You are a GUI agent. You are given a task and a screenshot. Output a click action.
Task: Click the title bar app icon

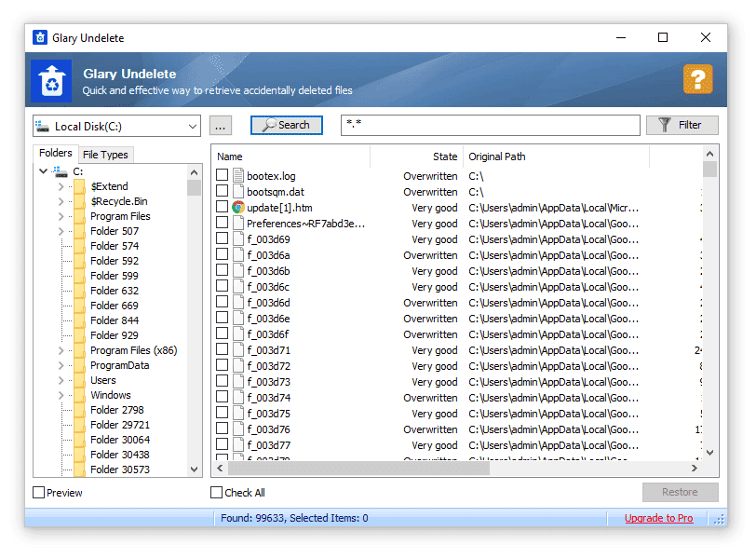pyautogui.click(x=40, y=37)
